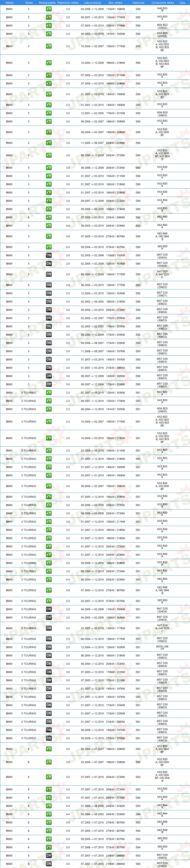Click the Lata produkcji column header

click(x=92, y=3)
